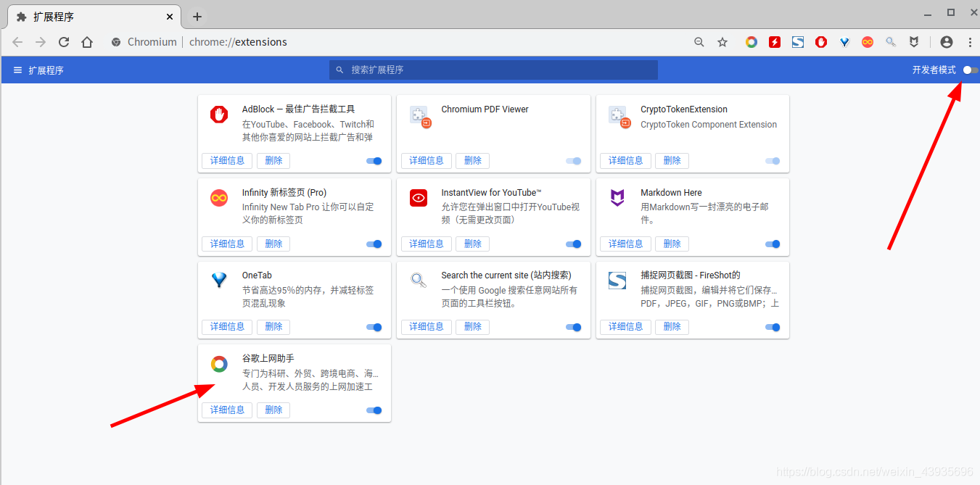Image resolution: width=980 pixels, height=485 pixels.
Task: Open 详细信息 for Chromium PDF Viewer
Action: tap(427, 161)
